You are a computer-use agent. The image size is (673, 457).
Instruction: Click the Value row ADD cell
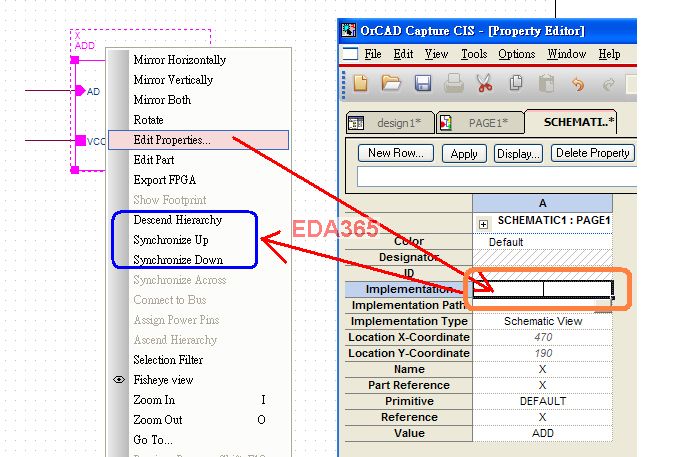click(543, 433)
